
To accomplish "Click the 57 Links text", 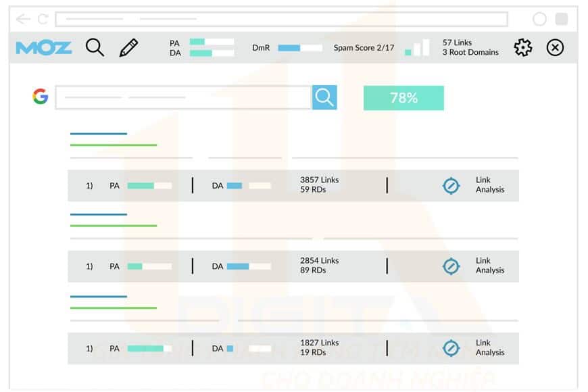I will click(457, 43).
